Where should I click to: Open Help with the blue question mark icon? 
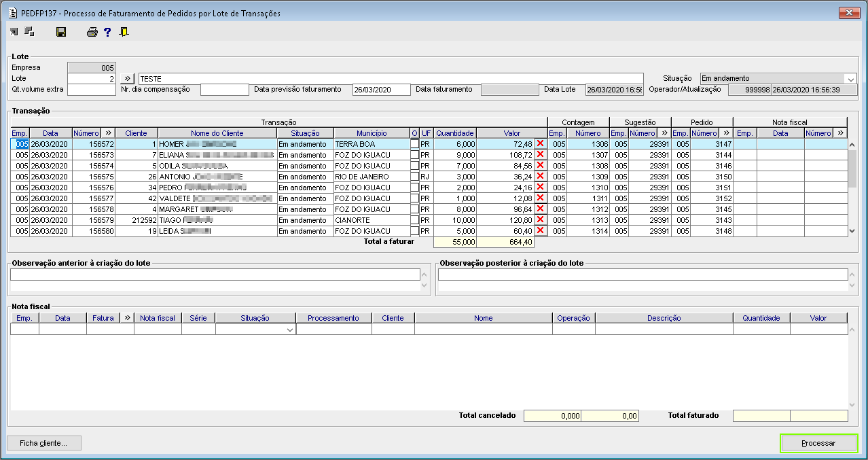(107, 32)
